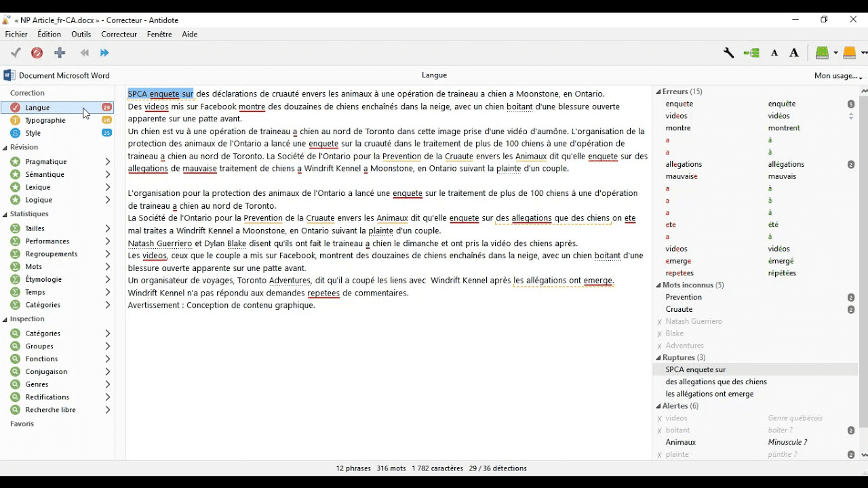Screen dimensions: 868x488
Task: Select the alert Animaux 'Minuscule ?'
Action: [x=755, y=443]
